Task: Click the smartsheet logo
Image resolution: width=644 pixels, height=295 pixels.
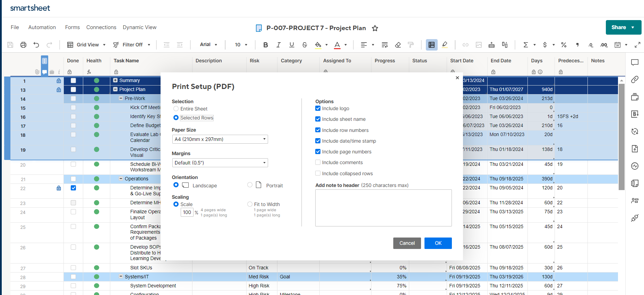Action: tap(30, 8)
